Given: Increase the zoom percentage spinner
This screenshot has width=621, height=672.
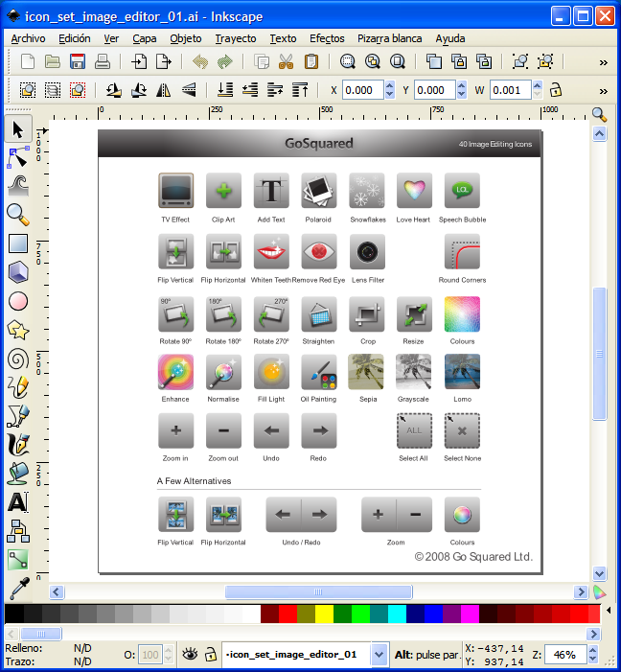Looking at the screenshot, I should click(592, 651).
